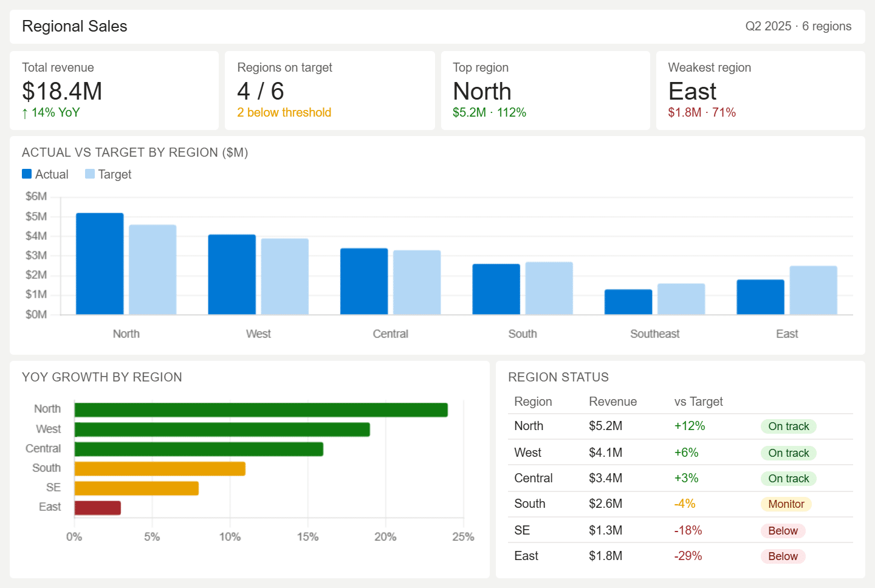This screenshot has height=588, width=875.
Task: Click the 4 / 6 regions on target value
Action: click(x=261, y=91)
